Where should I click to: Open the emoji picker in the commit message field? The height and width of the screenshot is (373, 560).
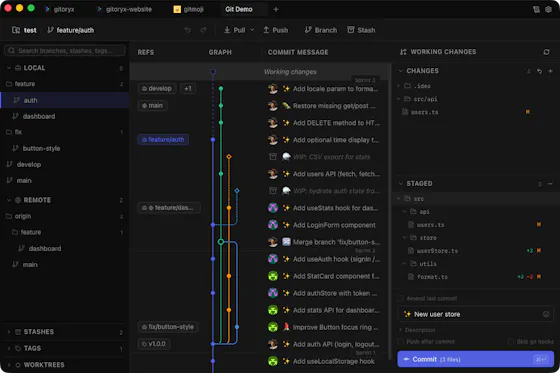pos(546,314)
